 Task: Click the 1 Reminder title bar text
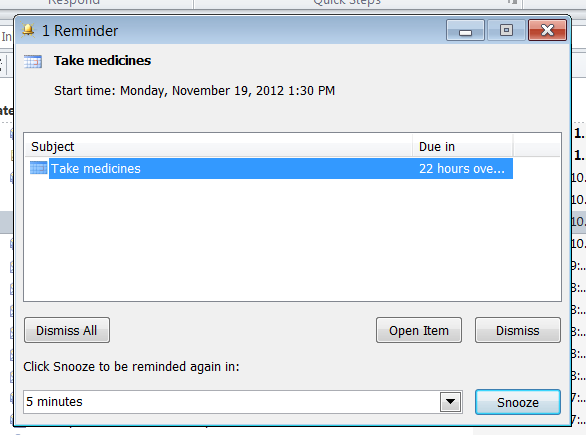pyautogui.click(x=80, y=31)
